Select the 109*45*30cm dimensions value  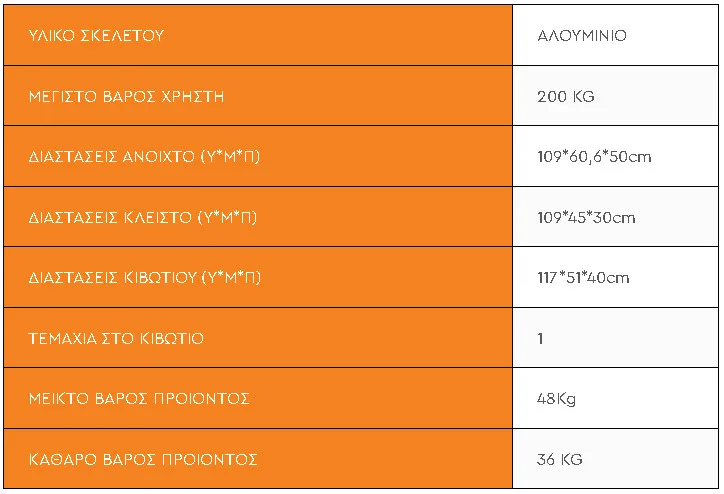pos(586,217)
